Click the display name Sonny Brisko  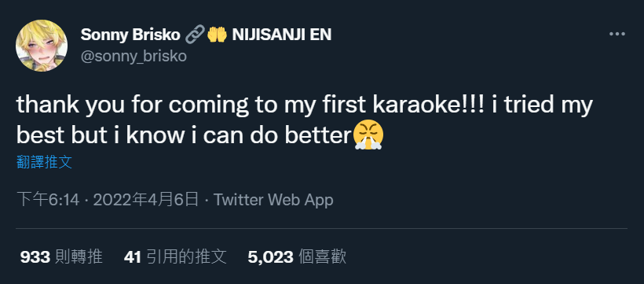point(130,35)
